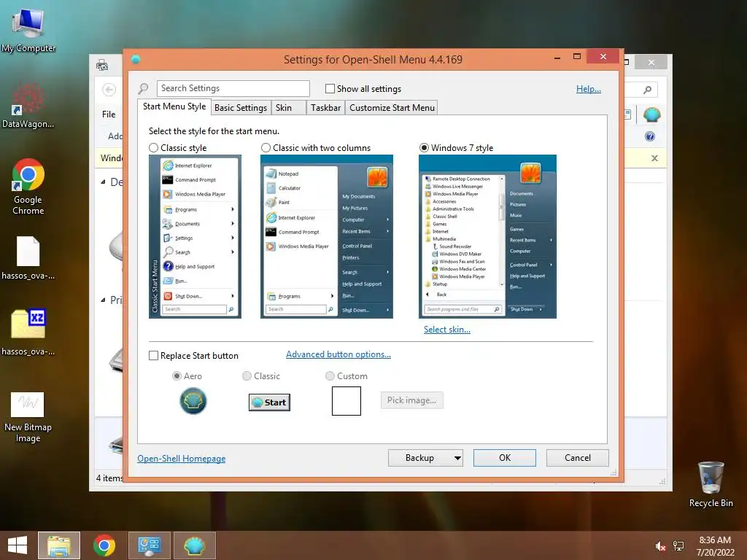Select the New Bitmap Image file
The width and height of the screenshot is (747, 560).
click(x=28, y=416)
